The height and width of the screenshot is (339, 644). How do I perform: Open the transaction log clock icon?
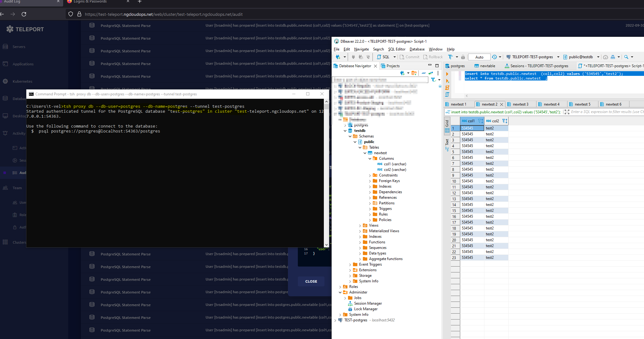tap(494, 57)
